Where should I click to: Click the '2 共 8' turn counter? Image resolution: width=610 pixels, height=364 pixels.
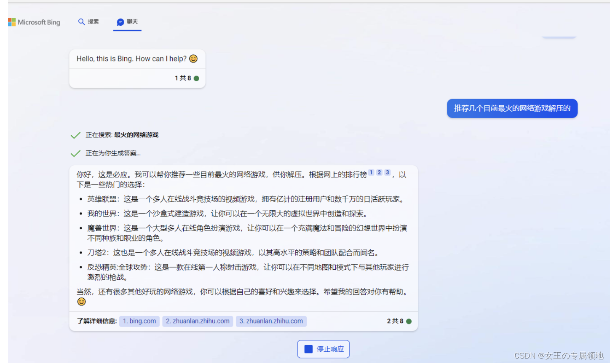(395, 321)
